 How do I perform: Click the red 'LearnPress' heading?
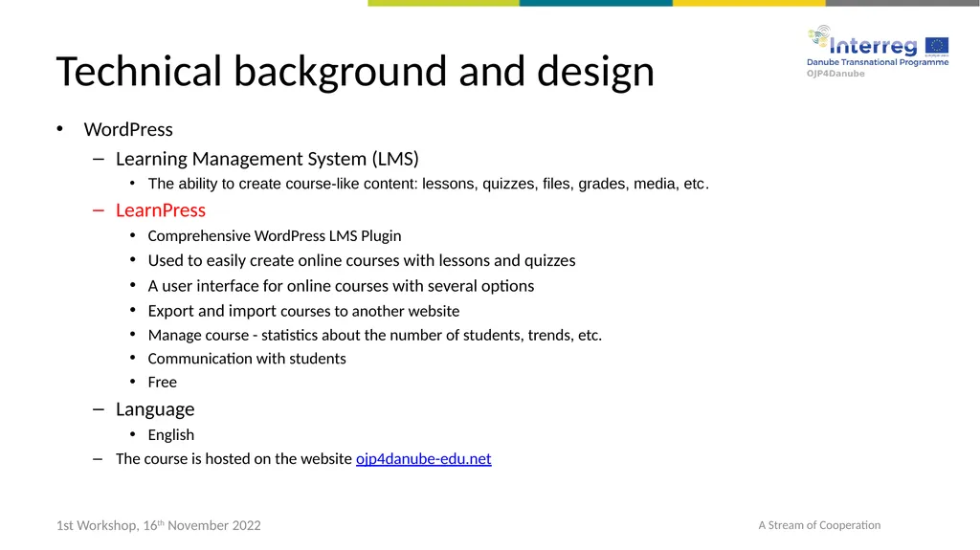[x=161, y=210]
